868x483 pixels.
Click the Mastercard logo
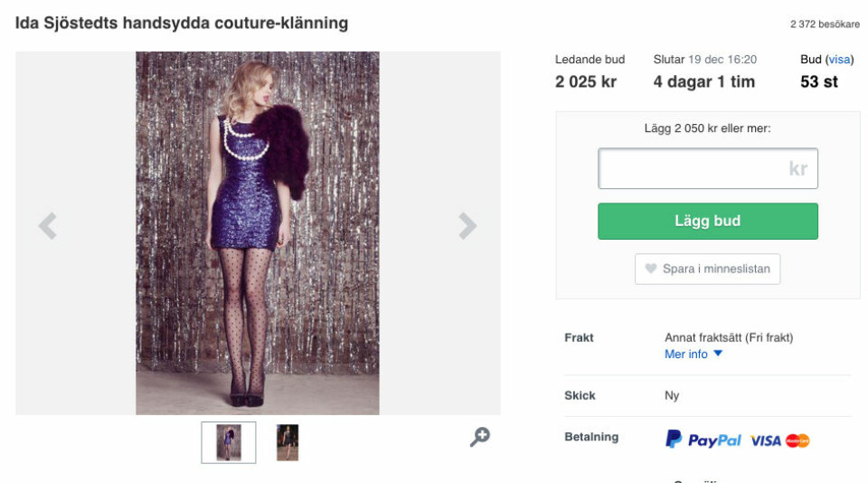coord(797,440)
